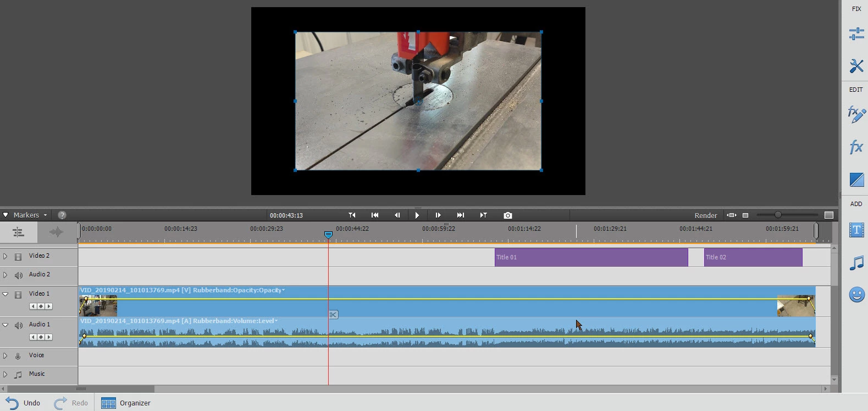This screenshot has height=411, width=868.
Task: Click the Undo button
Action: pos(23,403)
